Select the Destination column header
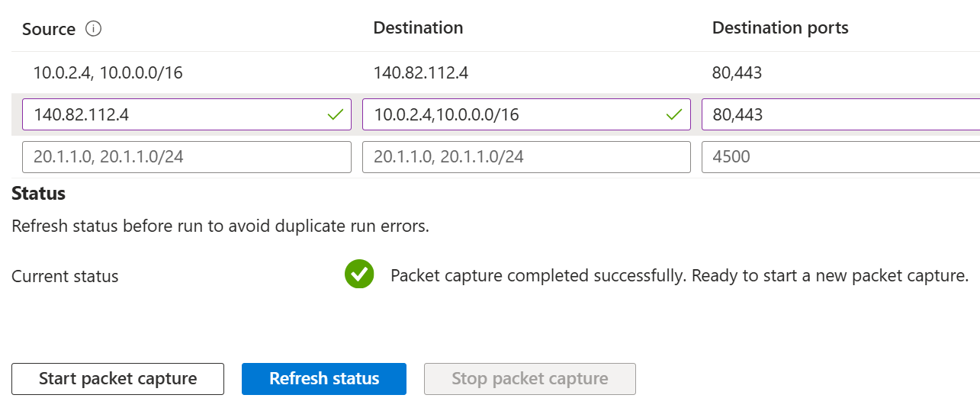The height and width of the screenshot is (411, 980). pos(418,28)
